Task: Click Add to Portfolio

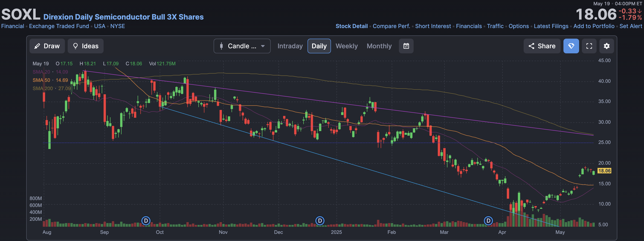Action: pos(594,26)
